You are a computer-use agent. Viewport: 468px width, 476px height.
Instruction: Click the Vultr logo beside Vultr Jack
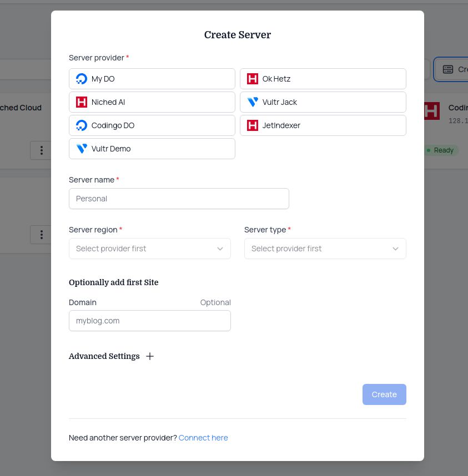(x=253, y=102)
